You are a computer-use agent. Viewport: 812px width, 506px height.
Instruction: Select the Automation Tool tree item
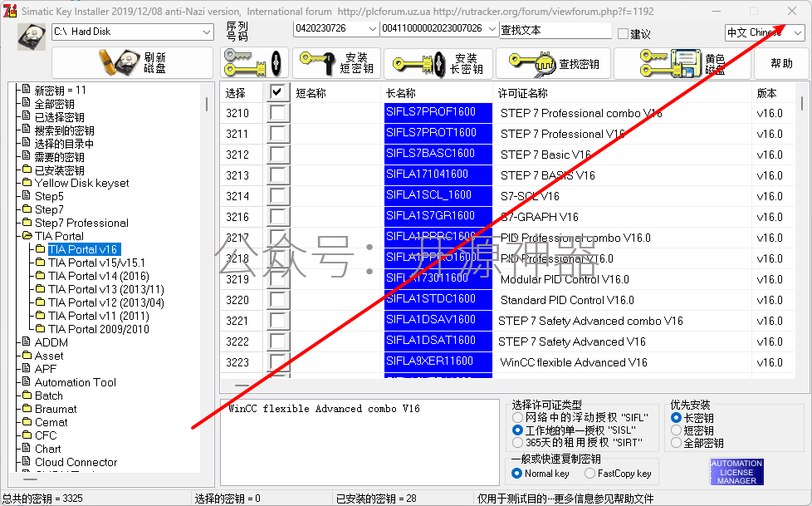pyautogui.click(x=75, y=382)
